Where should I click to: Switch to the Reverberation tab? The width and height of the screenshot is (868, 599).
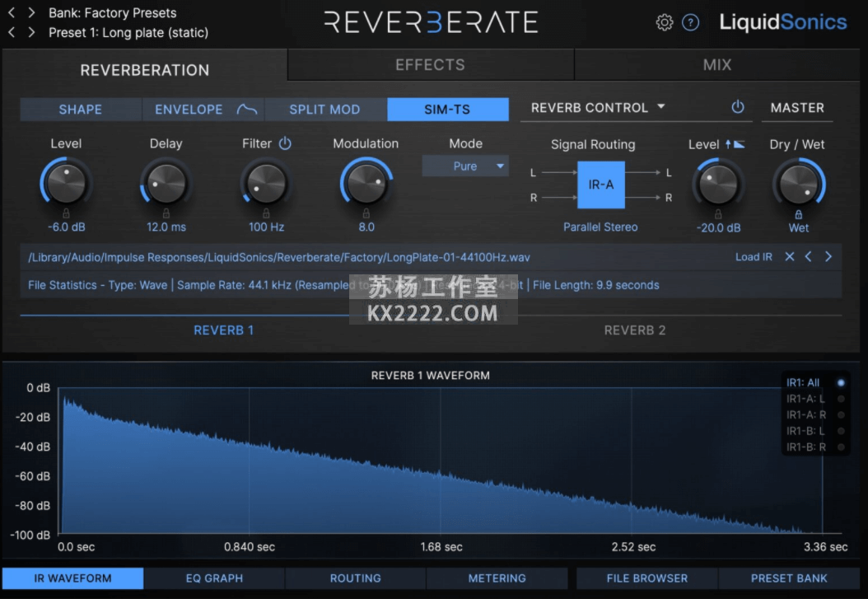click(x=144, y=70)
